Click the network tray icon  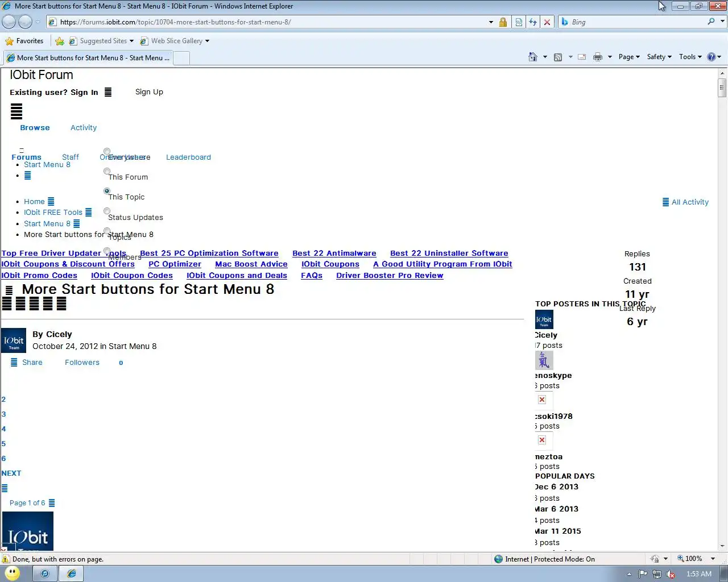point(657,574)
